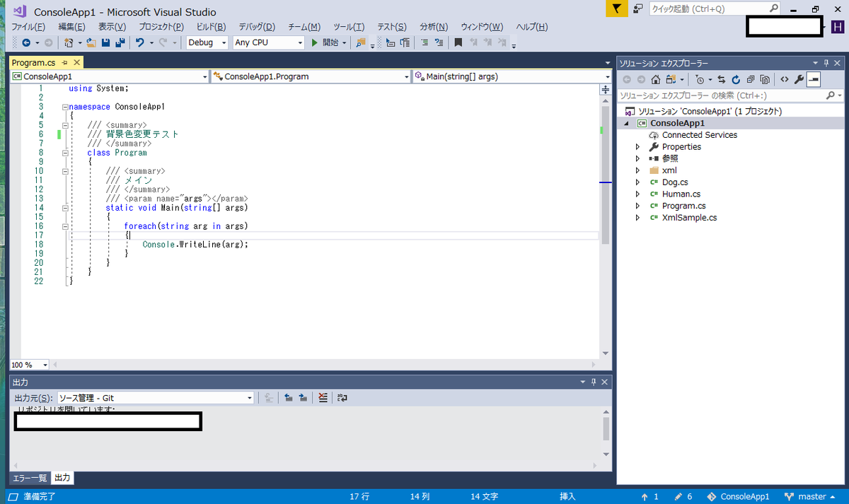This screenshot has height=504, width=849.
Task: Refresh the Solution Explorer
Action: (x=736, y=79)
